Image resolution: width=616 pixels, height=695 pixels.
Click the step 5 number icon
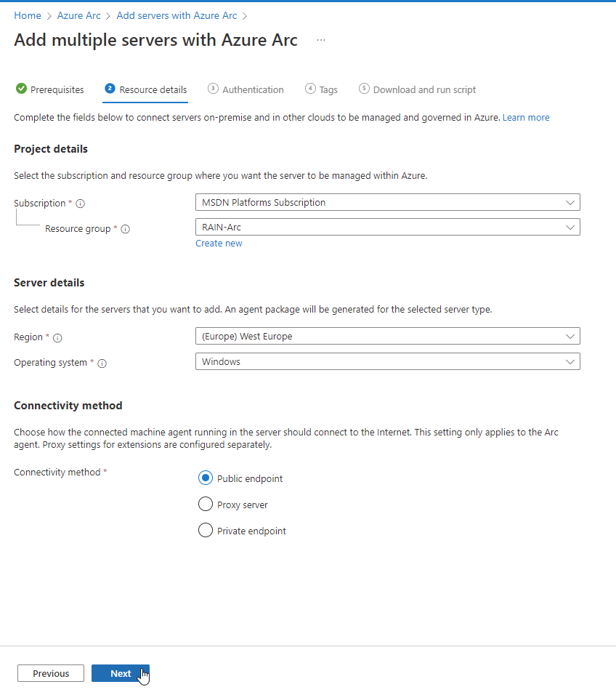364,89
